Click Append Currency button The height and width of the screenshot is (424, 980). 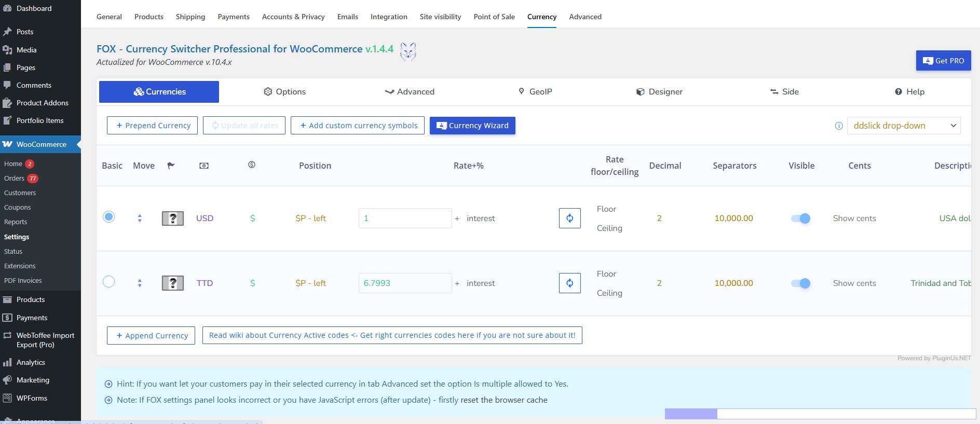pos(151,336)
